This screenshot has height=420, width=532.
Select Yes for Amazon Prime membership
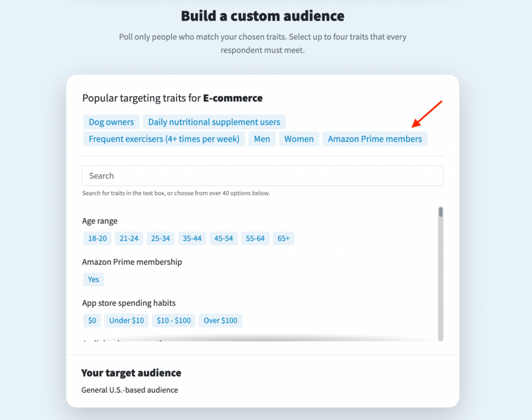tap(94, 279)
